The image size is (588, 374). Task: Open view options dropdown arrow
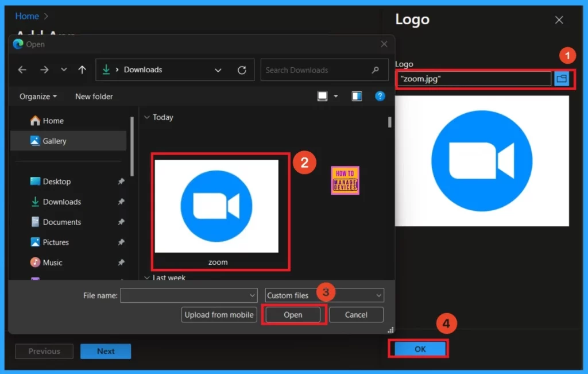(335, 97)
